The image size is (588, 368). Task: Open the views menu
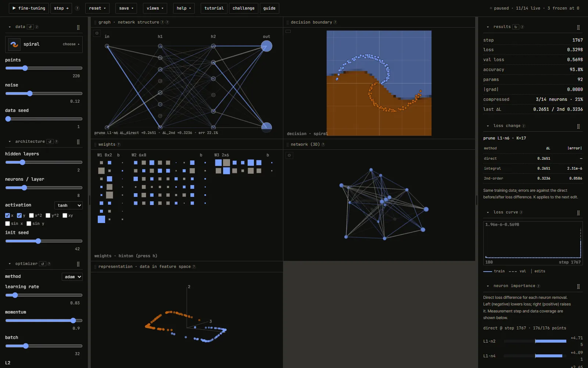[155, 8]
